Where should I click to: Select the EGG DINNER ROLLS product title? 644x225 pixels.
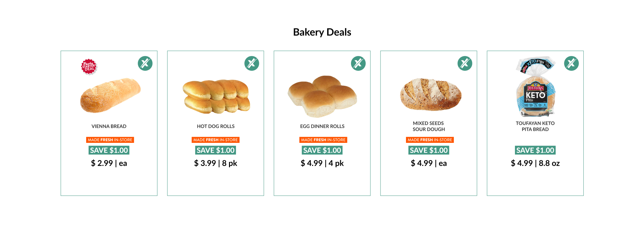click(322, 126)
